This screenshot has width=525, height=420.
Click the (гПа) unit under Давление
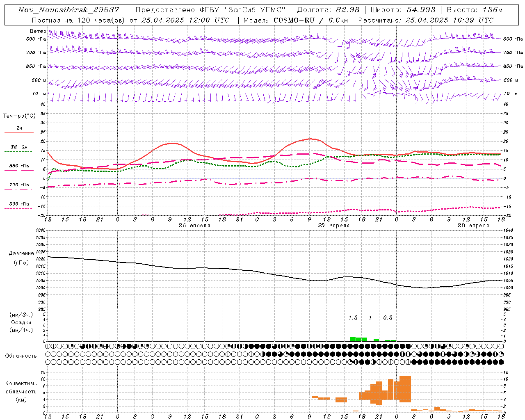tap(21, 262)
